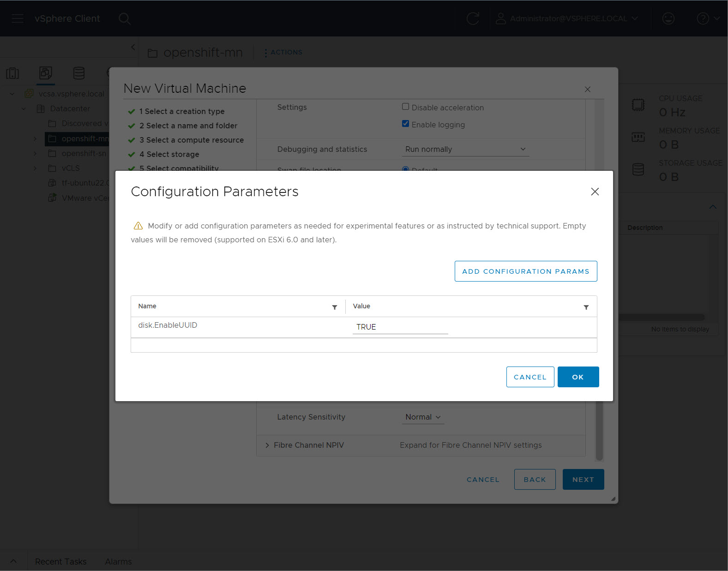
Task: Click the search magnifier icon
Action: coord(124,18)
